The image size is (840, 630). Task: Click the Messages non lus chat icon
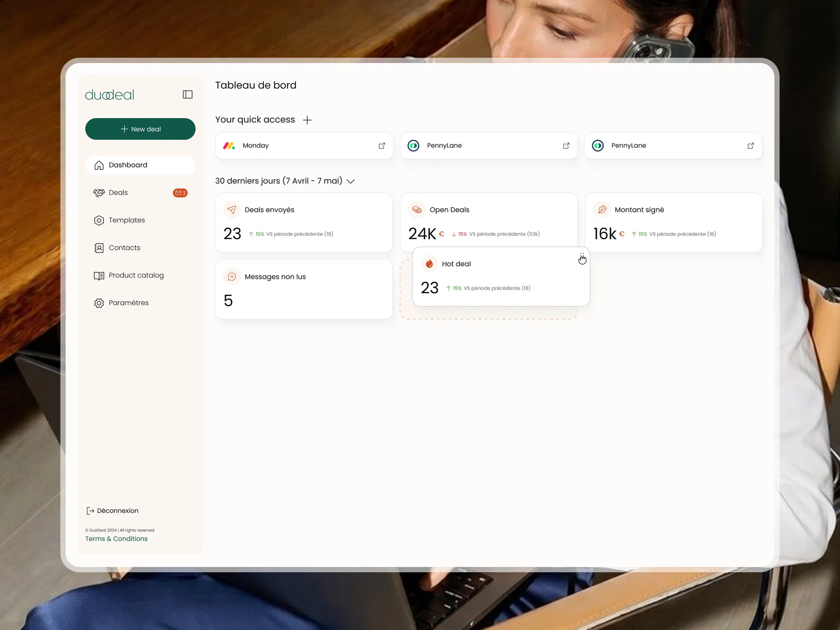232,276
